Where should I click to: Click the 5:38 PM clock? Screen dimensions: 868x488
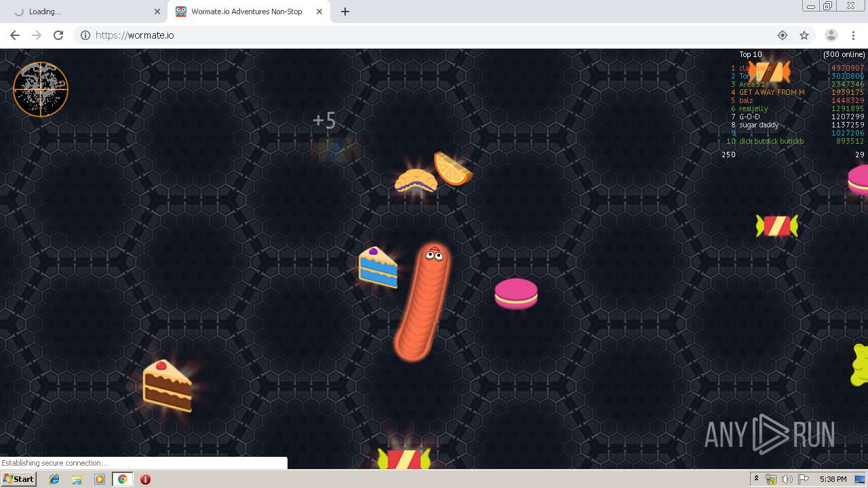coord(833,479)
